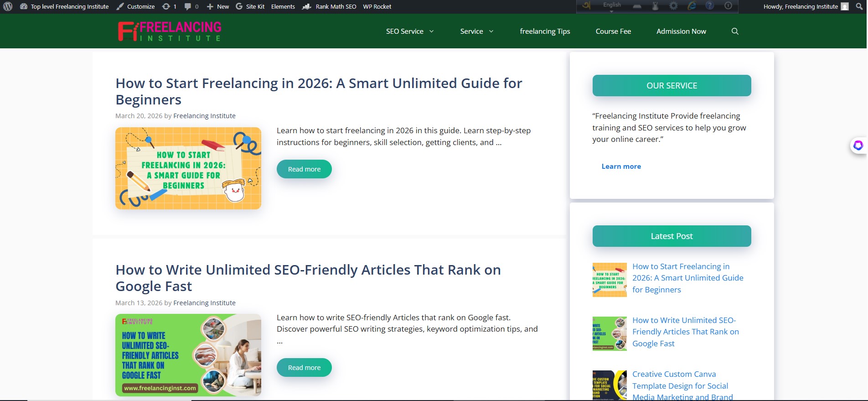This screenshot has width=868, height=401.
Task: Click the Internet Explorer icon
Action: point(692,5)
